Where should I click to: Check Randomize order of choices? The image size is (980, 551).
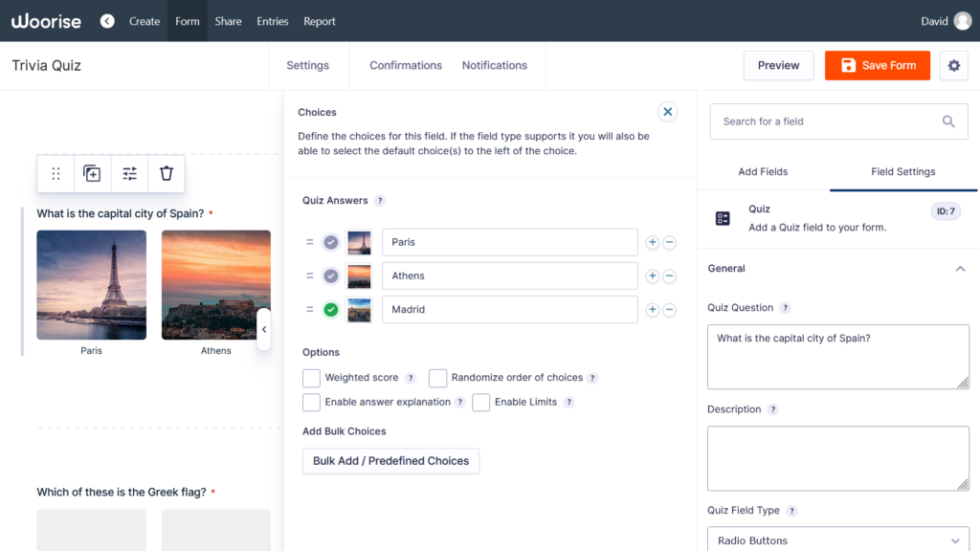[437, 378]
